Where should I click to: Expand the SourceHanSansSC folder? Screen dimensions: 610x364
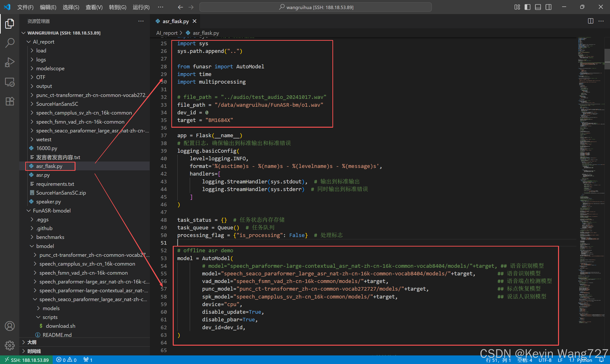(x=85, y=104)
